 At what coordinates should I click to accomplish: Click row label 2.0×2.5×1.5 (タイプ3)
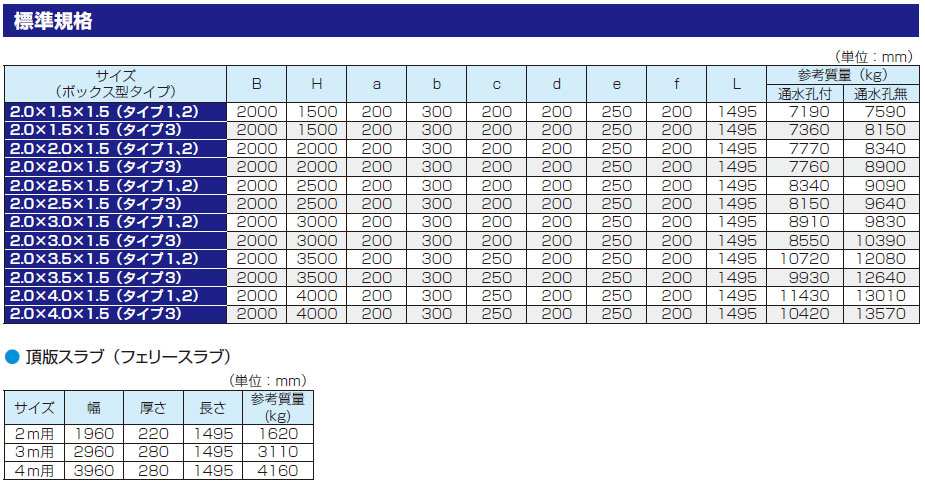pyautogui.click(x=116, y=204)
